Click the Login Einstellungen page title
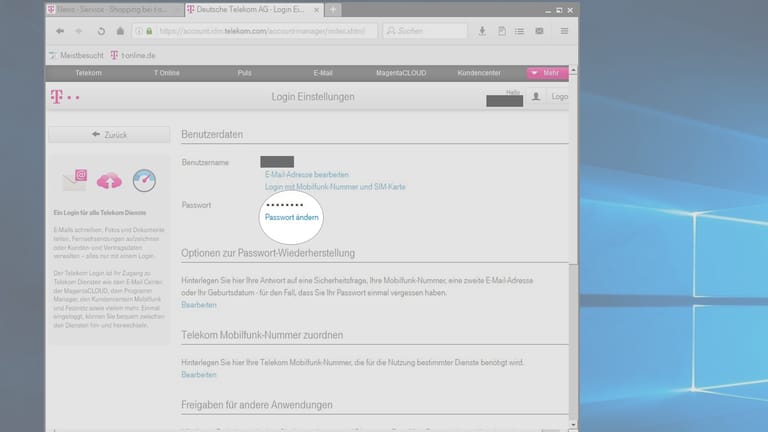The image size is (768, 432). [313, 97]
